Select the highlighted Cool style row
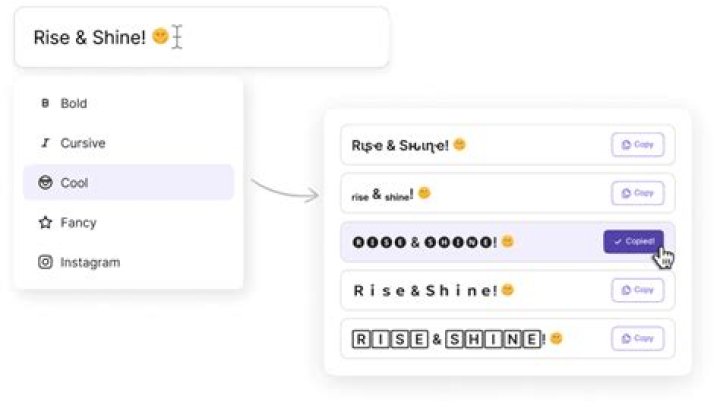This screenshot has height=409, width=720. click(x=129, y=182)
